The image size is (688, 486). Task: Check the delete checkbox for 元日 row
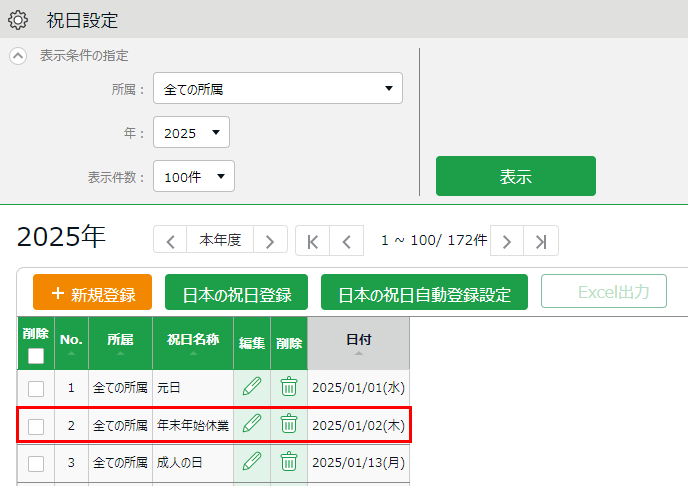(x=36, y=388)
